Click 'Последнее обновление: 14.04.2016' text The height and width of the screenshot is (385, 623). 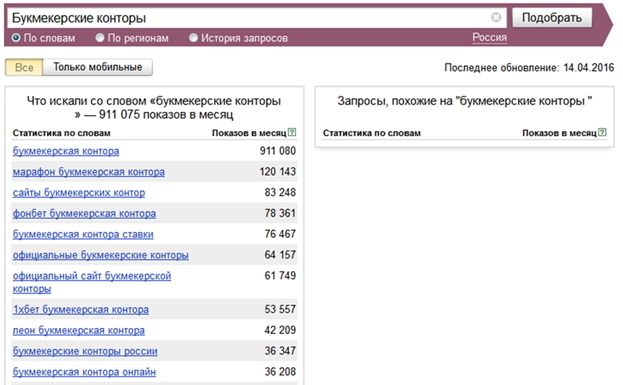529,68
